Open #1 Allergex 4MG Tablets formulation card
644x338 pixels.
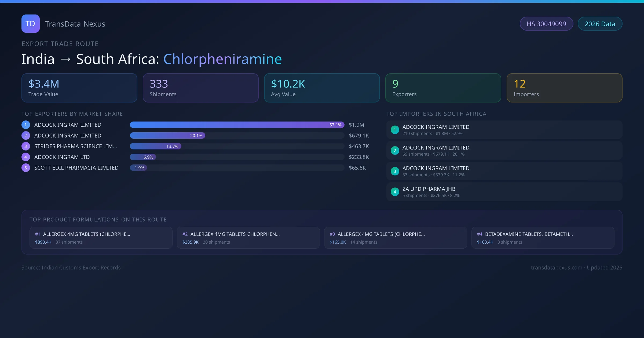[101, 238]
